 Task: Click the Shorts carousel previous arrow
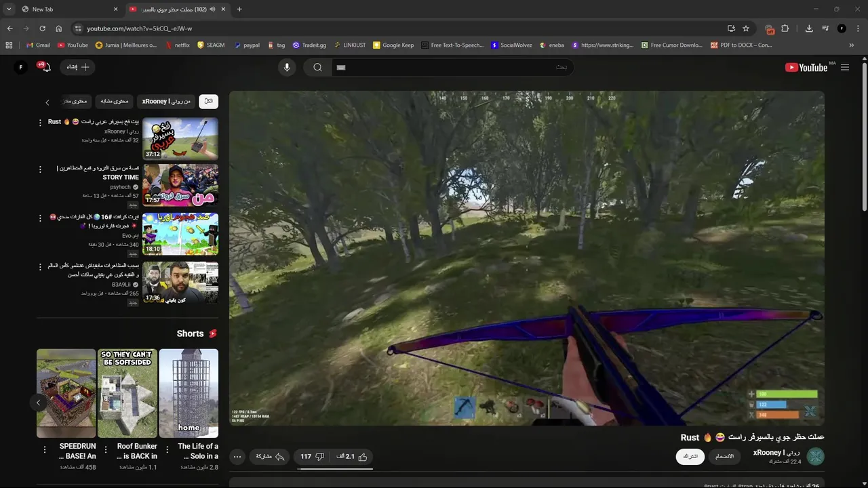pyautogui.click(x=39, y=403)
